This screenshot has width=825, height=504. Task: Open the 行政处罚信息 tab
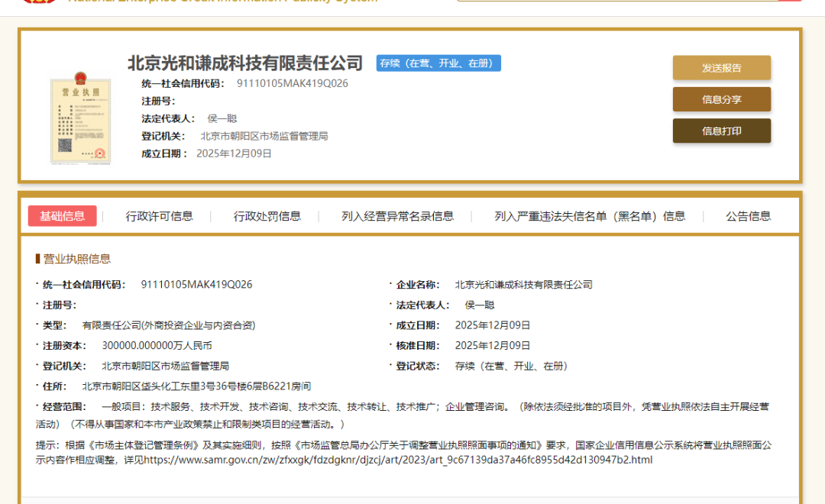click(267, 216)
